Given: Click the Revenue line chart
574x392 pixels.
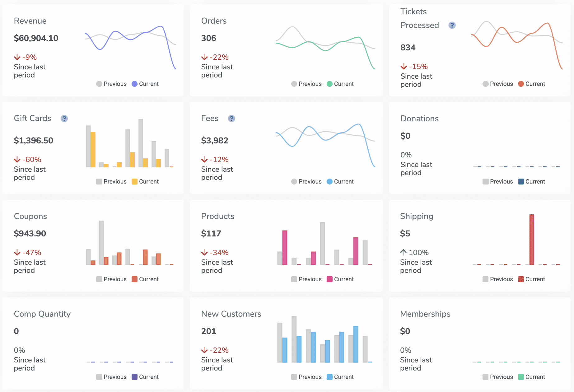Looking at the screenshot, I should point(130,47).
